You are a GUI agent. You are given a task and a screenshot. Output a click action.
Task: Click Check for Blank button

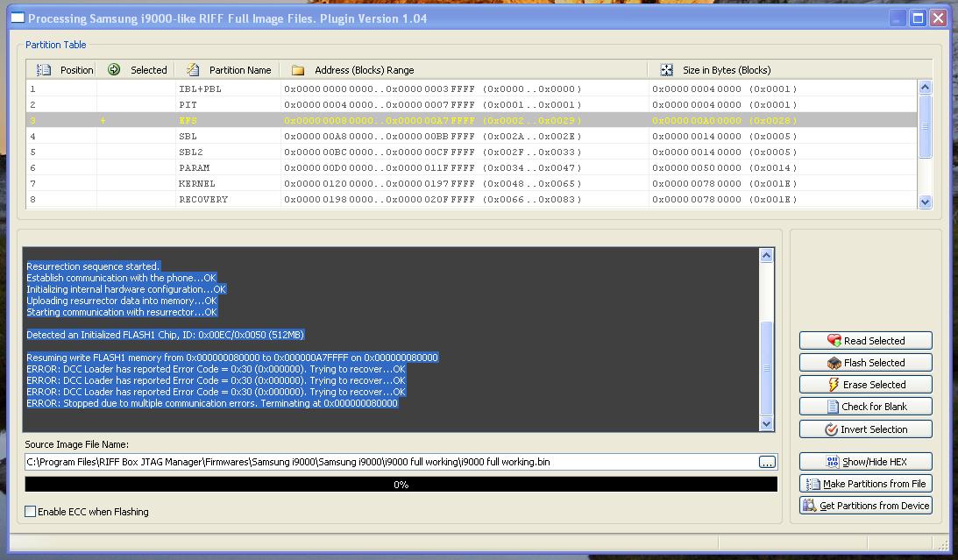(x=866, y=406)
